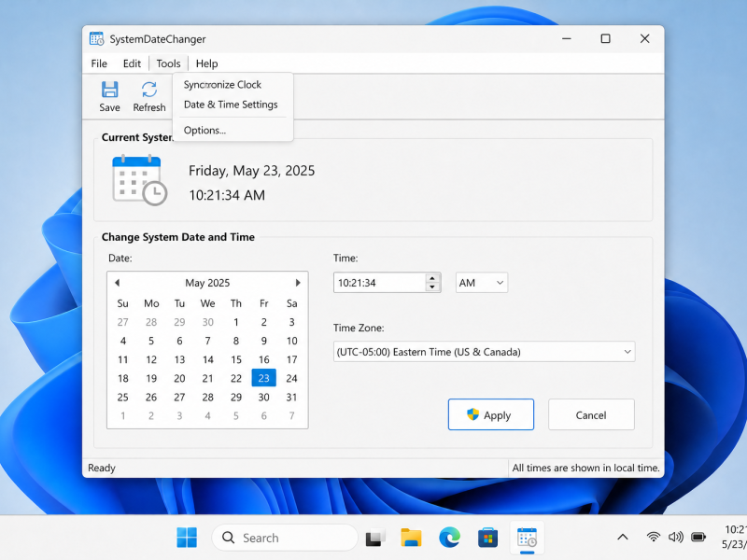
Task: Click the taskbar clock and date
Action: [733, 538]
